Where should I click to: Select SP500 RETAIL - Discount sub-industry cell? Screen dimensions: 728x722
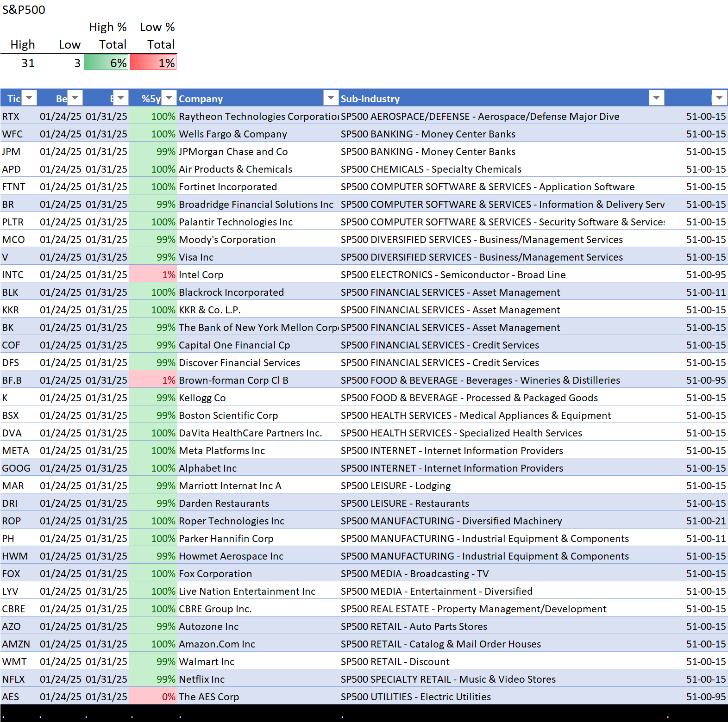[502, 661]
